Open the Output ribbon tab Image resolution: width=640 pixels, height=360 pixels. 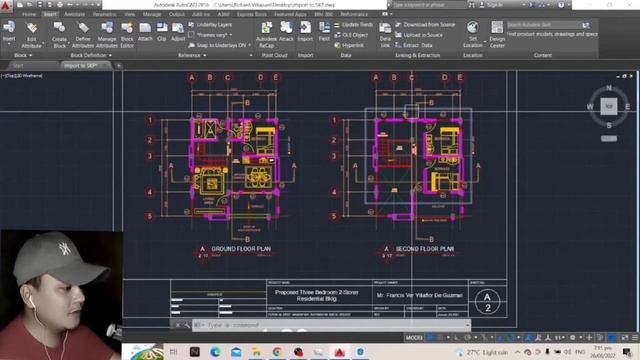pyautogui.click(x=177, y=14)
